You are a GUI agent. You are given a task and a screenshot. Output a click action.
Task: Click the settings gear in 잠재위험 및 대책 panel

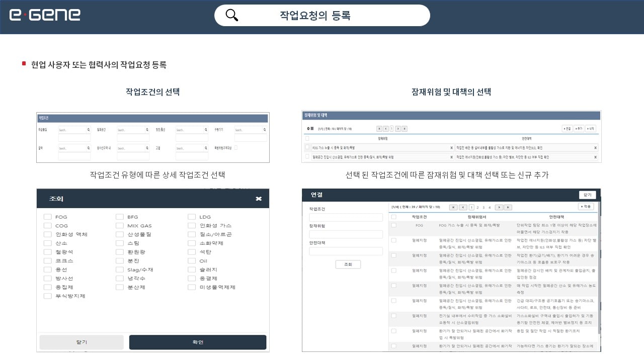point(308,129)
